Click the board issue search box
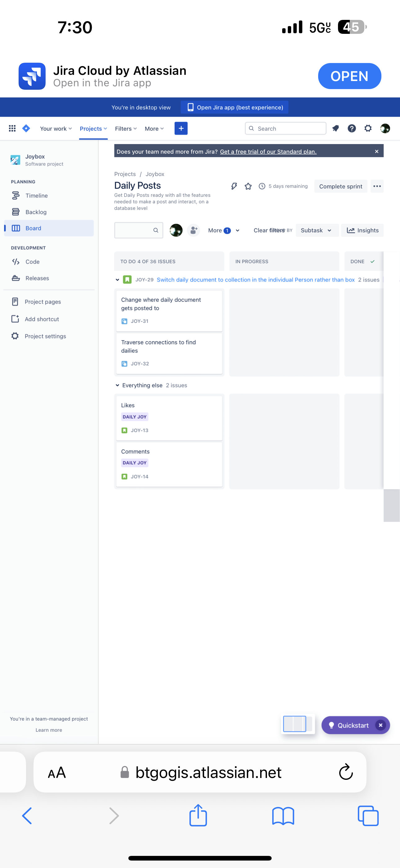Viewport: 400px width, 868px height. click(x=138, y=230)
